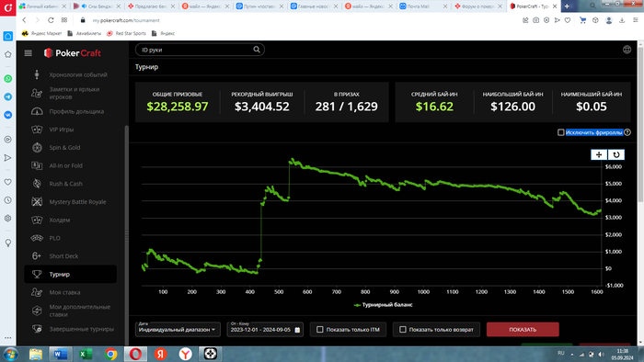Open Excel from the taskbar
Screen dimensions: 644x362
pos(86,354)
